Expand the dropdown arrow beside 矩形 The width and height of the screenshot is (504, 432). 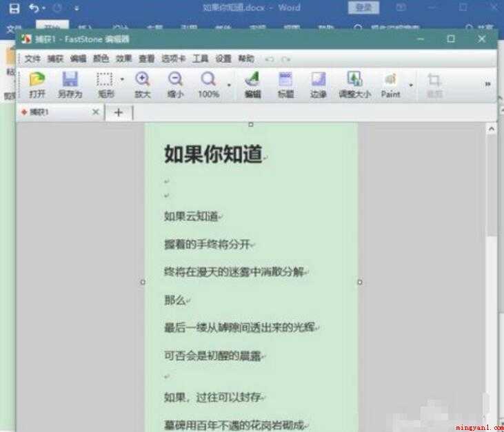[x=122, y=79]
